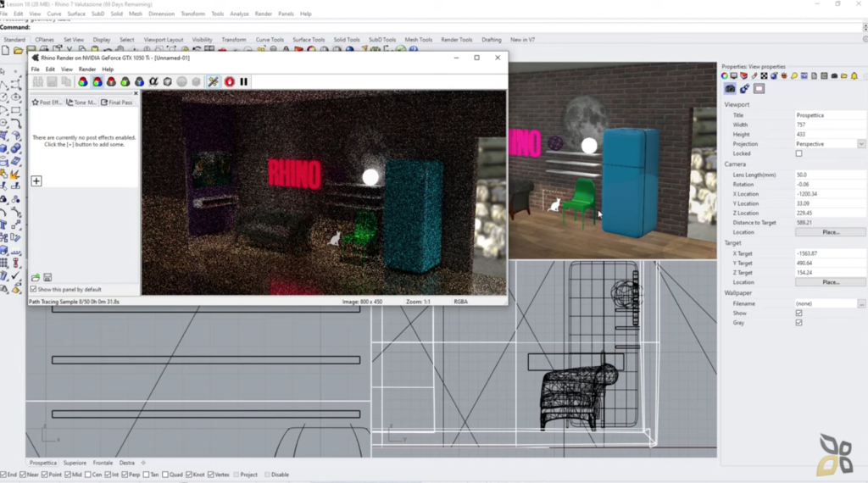This screenshot has width=868, height=483.
Task: Open the Tone Mapping tab in render panel
Action: pos(81,103)
